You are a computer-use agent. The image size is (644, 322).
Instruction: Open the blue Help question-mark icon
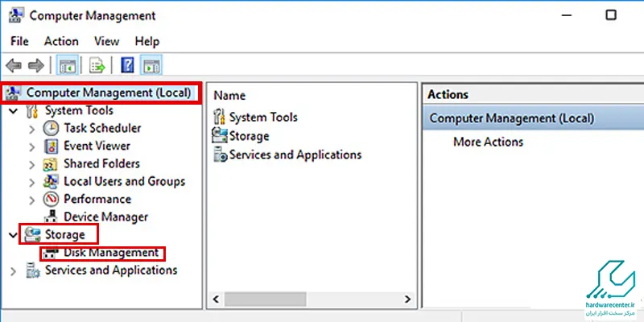(127, 65)
